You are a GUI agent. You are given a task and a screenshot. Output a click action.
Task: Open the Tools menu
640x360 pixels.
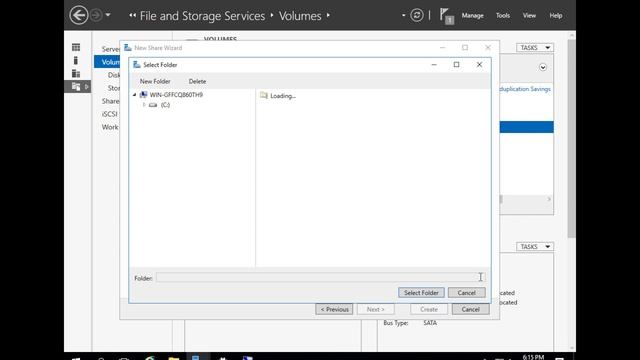[502, 16]
